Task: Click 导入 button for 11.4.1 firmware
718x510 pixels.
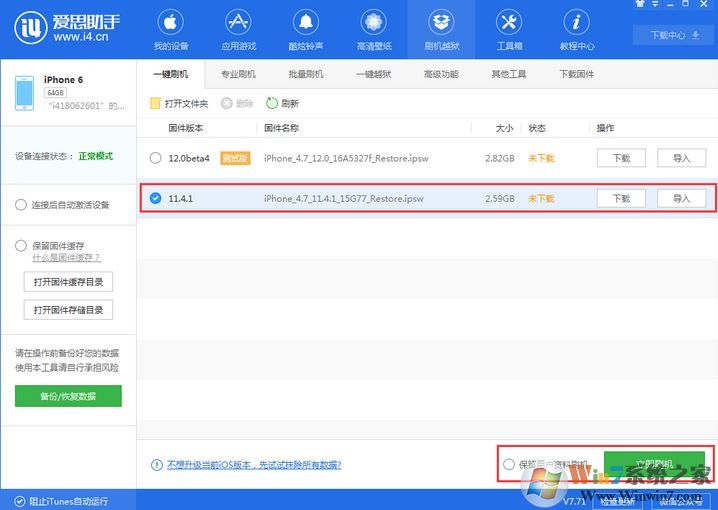Action: pyautogui.click(x=681, y=198)
